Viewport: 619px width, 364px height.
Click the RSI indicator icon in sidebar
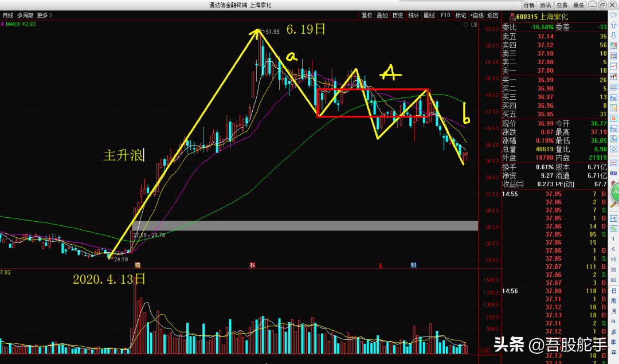(613, 173)
